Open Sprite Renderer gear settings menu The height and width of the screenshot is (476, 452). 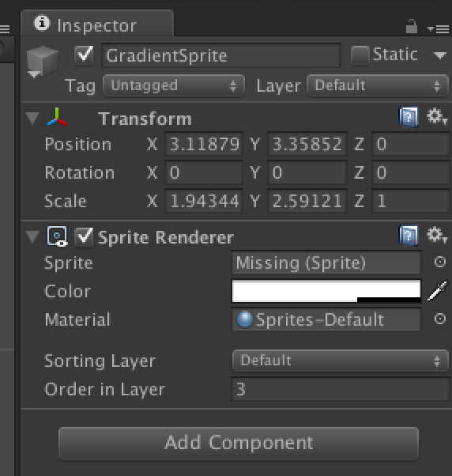tap(436, 235)
